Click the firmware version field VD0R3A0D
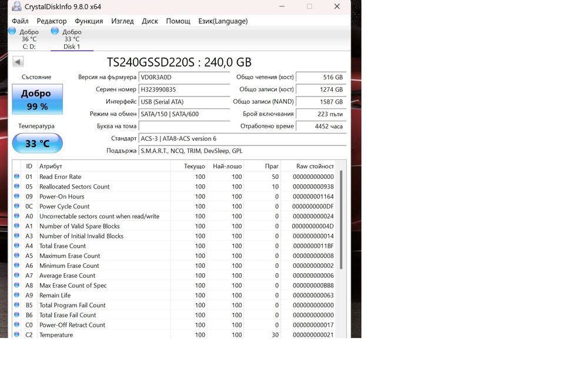Screen dimensions: 588x368 point(184,77)
